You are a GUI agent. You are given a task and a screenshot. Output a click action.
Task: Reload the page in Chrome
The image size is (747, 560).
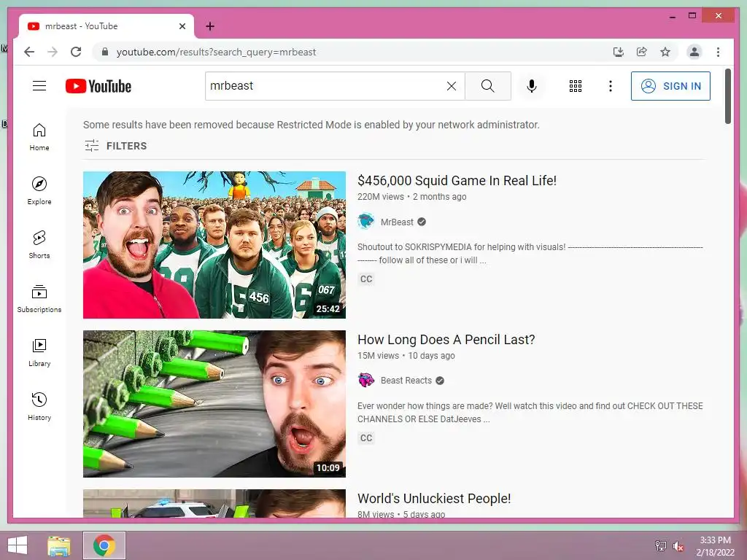(x=76, y=52)
